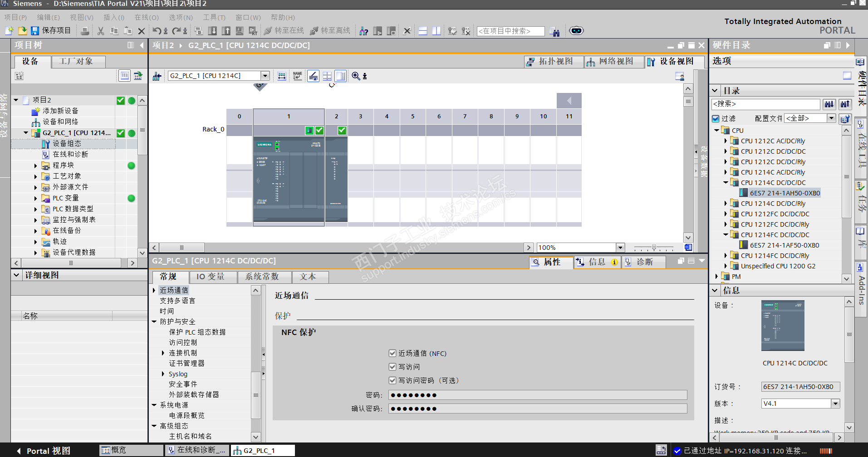This screenshot has height=457, width=868.
Task: Click the download to device icon
Action: (212, 31)
